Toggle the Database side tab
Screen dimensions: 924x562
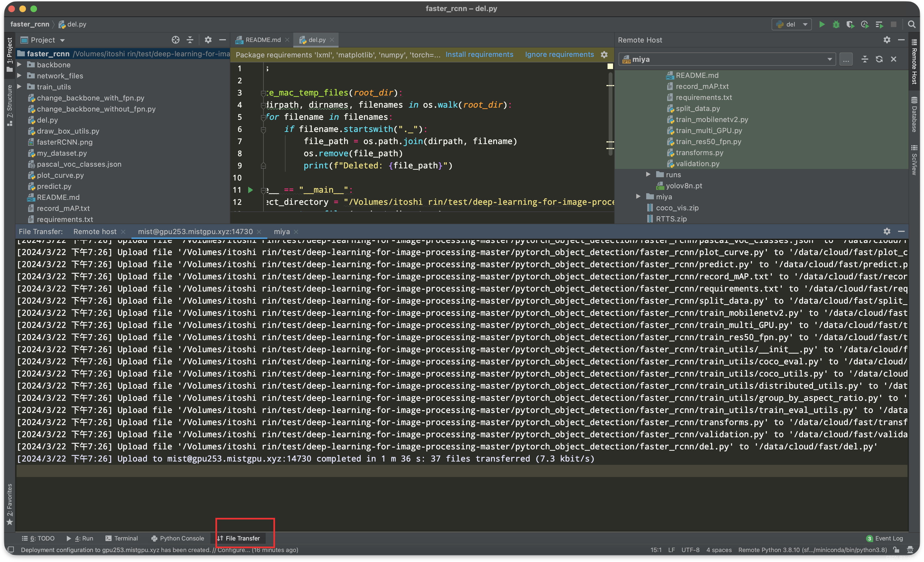click(914, 114)
